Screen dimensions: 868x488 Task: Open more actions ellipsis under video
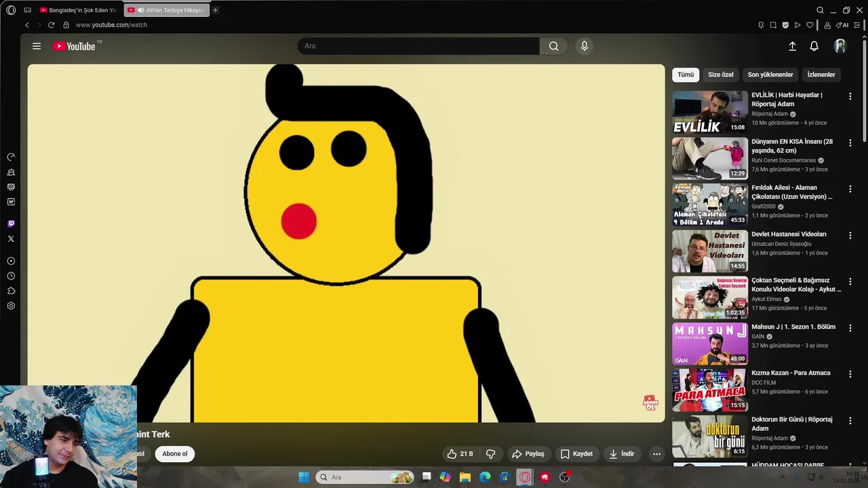coord(656,454)
